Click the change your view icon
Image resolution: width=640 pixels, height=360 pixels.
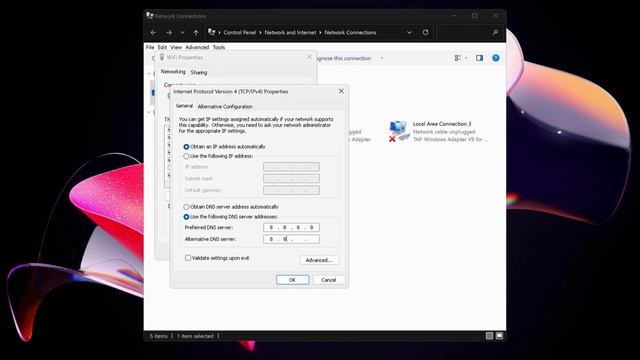458,58
